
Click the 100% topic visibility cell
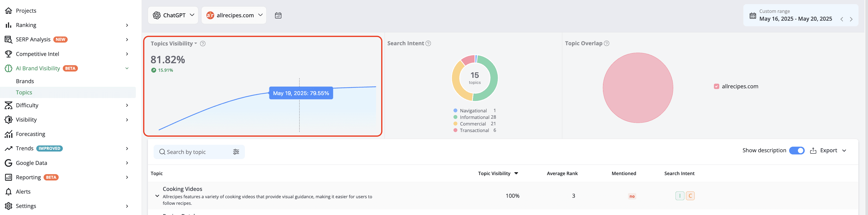[512, 196]
